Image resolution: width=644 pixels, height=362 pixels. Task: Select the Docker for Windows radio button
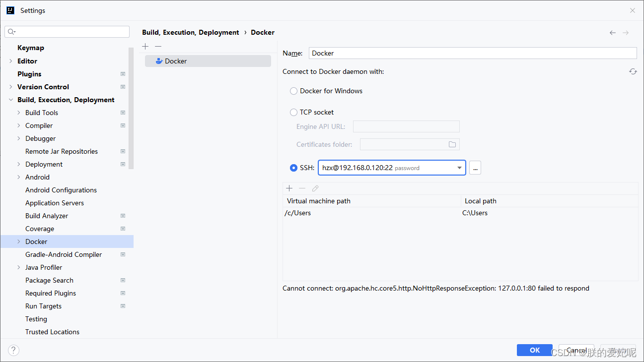pos(293,91)
